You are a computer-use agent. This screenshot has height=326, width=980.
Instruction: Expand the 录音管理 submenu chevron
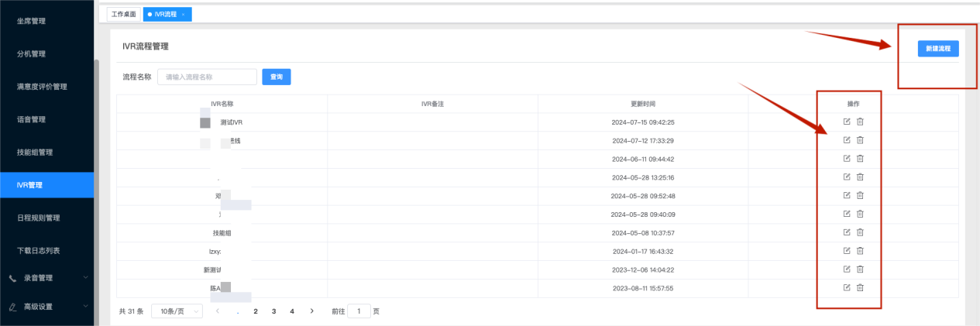pyautogui.click(x=85, y=277)
